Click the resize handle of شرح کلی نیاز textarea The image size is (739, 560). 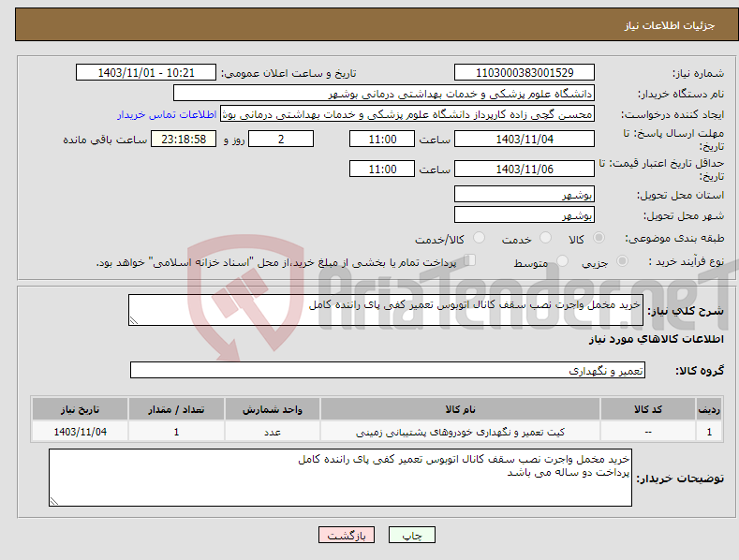(134, 320)
